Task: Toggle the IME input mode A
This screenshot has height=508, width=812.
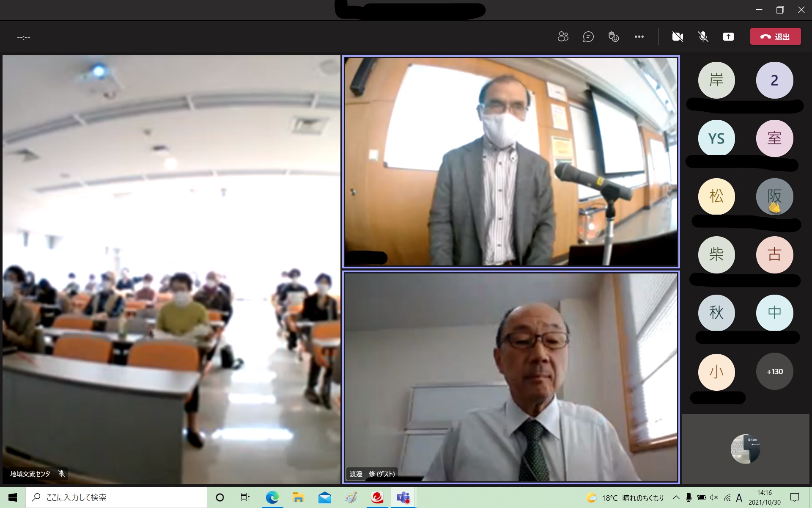Action: click(739, 498)
